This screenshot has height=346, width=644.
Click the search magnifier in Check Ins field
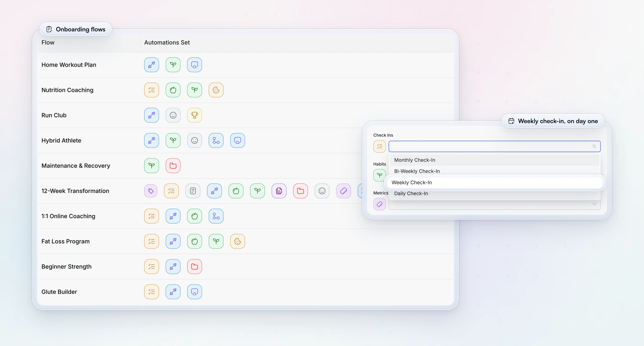coord(594,146)
